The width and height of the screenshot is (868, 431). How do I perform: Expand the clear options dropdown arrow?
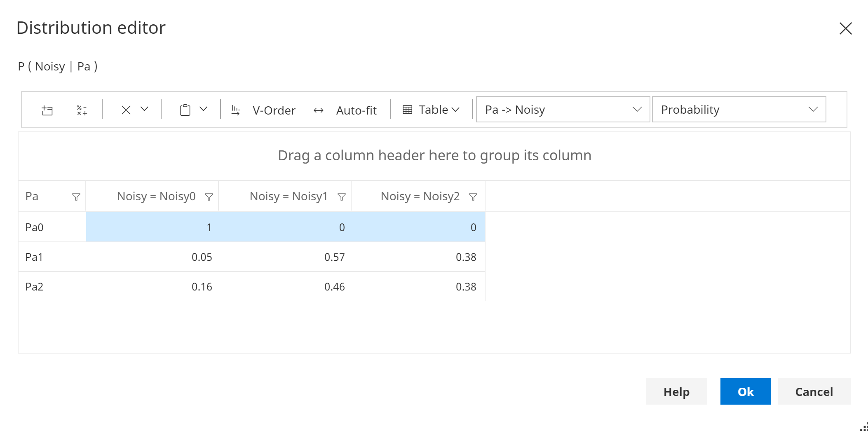pyautogui.click(x=144, y=109)
